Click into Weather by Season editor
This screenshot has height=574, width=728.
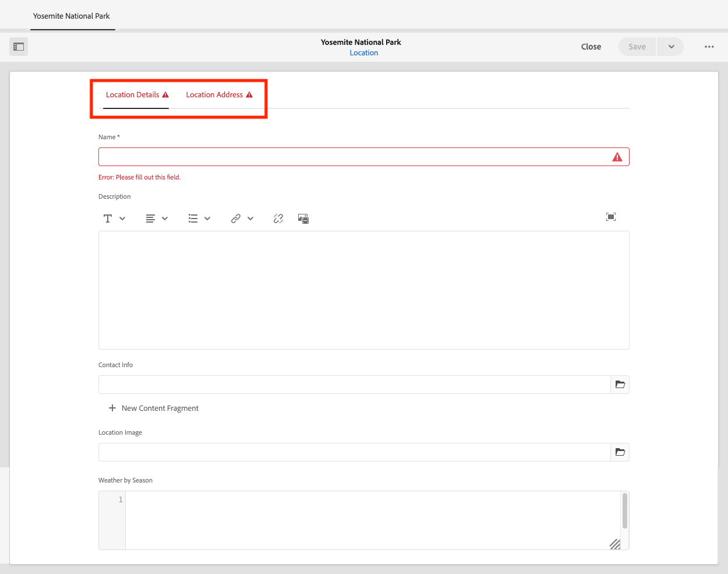click(x=373, y=520)
